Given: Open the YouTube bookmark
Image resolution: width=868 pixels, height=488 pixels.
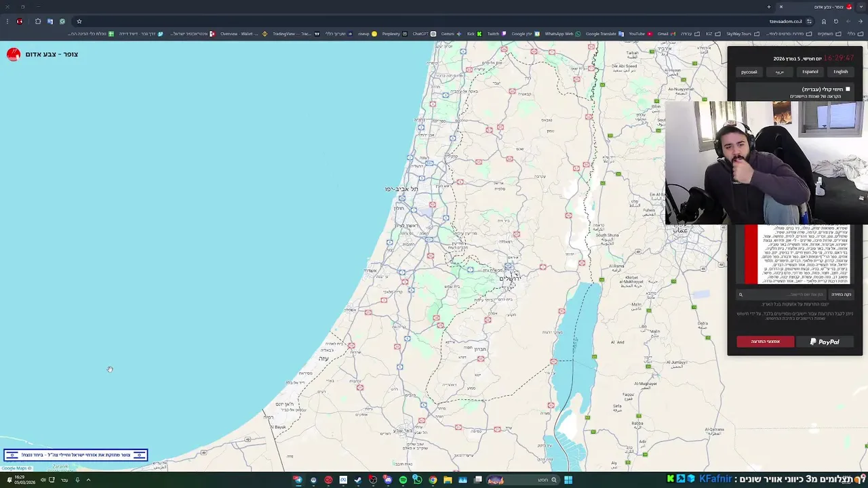Looking at the screenshot, I should pos(640,34).
